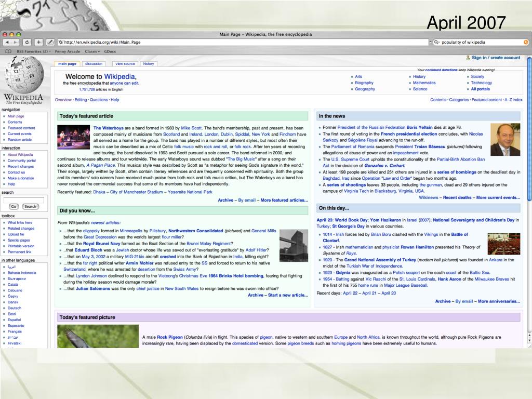Show all bookmarks via the book icon
Image resolution: width=532 pixels, height=399 pixels.
pyautogui.click(x=8, y=51)
